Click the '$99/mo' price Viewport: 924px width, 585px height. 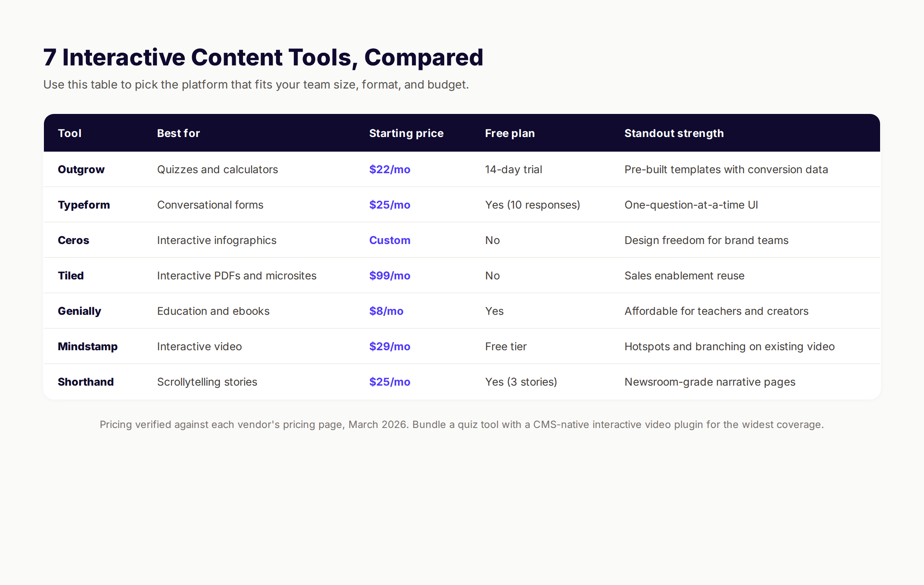[x=390, y=276]
